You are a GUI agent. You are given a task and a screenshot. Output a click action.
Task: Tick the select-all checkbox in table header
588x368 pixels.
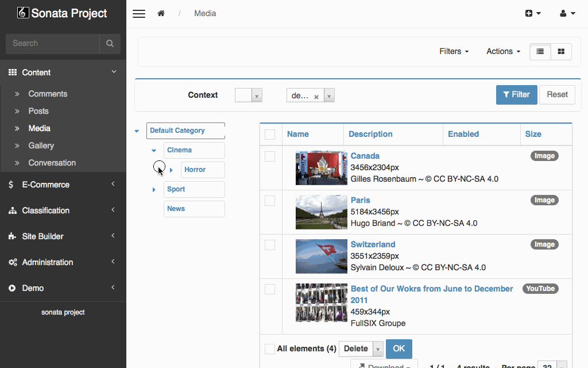tap(270, 135)
